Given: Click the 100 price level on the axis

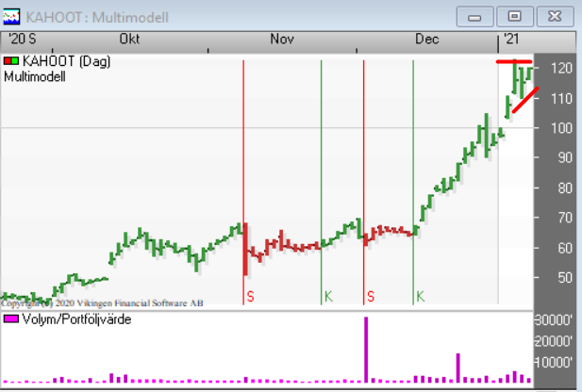Looking at the screenshot, I should click(562, 127).
